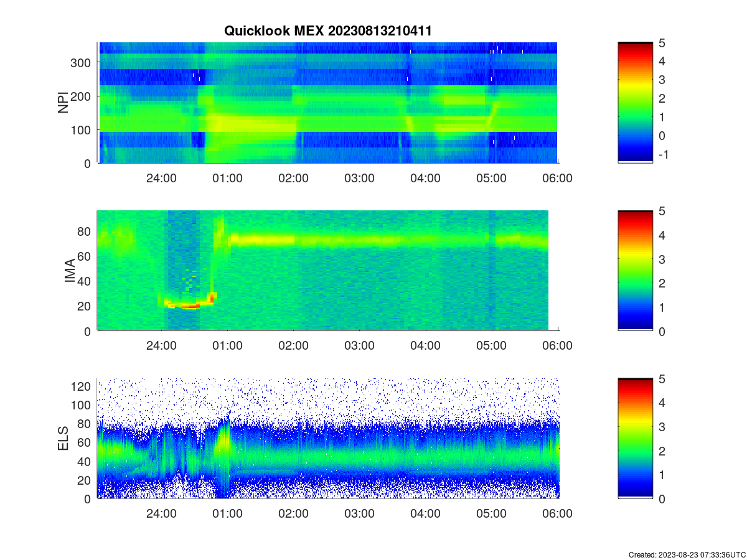Click the 02:00 tick under the ELS panel

pos(293,514)
